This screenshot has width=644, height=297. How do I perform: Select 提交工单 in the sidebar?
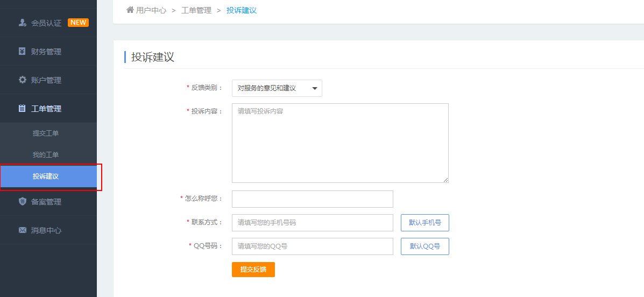coord(46,133)
